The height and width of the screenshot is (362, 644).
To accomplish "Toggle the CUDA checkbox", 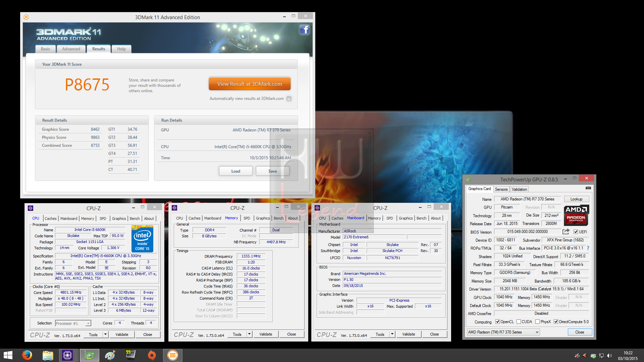I will (x=519, y=322).
